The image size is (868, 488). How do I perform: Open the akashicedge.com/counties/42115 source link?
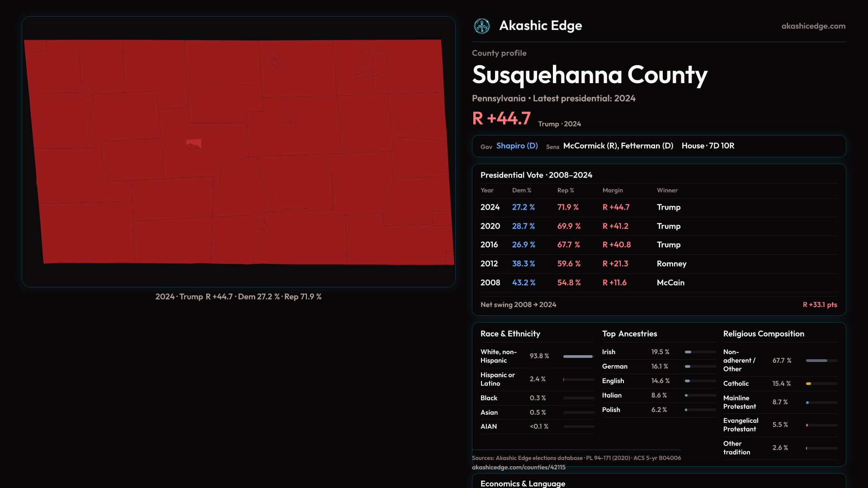[x=519, y=468]
